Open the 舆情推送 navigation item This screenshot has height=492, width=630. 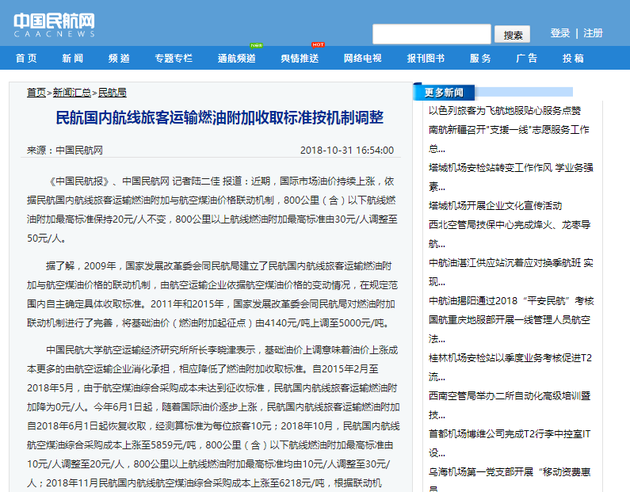click(300, 58)
